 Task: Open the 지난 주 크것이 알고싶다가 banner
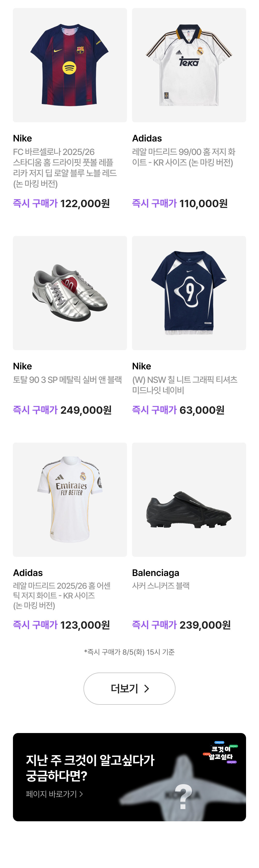click(90, 768)
